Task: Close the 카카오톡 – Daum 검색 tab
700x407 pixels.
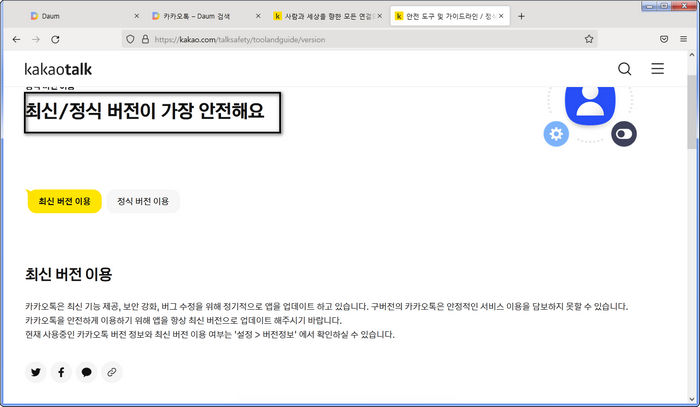Action: pos(258,16)
